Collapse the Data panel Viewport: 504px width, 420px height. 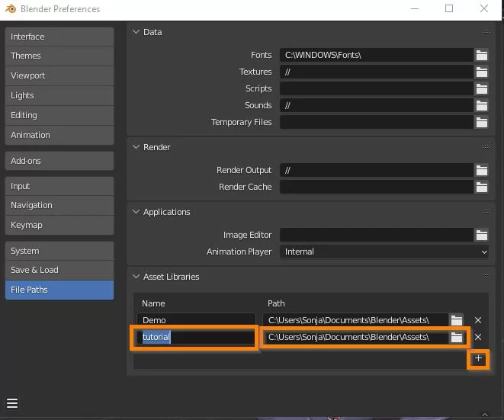coord(136,32)
